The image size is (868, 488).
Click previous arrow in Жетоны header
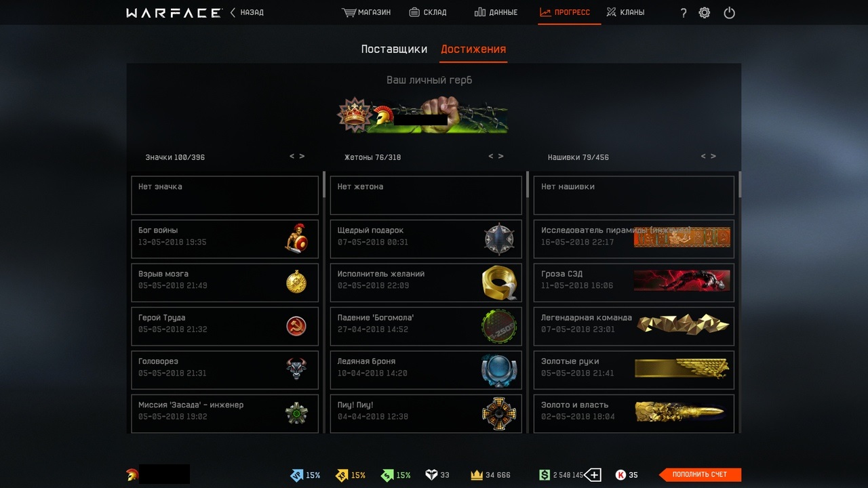coord(491,156)
